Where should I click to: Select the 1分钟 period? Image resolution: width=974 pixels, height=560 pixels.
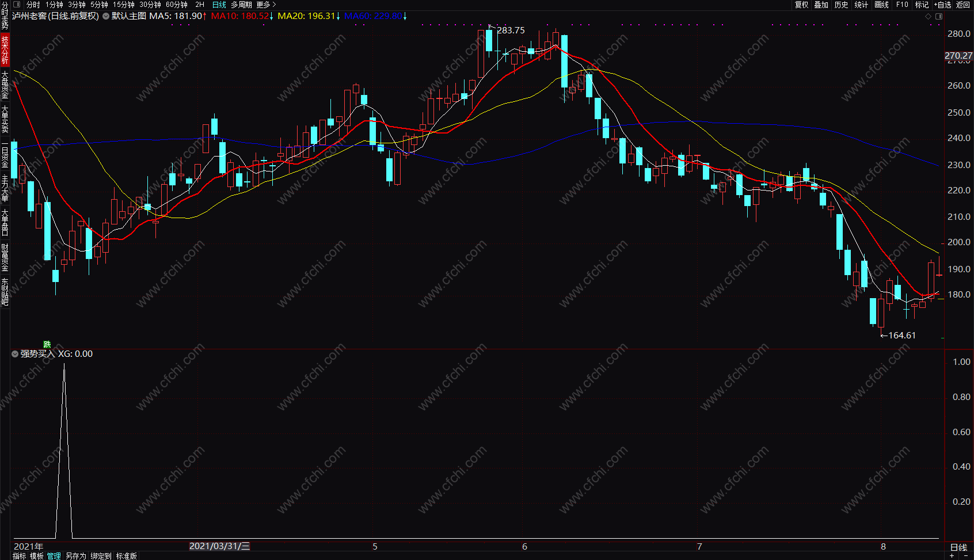(54, 5)
